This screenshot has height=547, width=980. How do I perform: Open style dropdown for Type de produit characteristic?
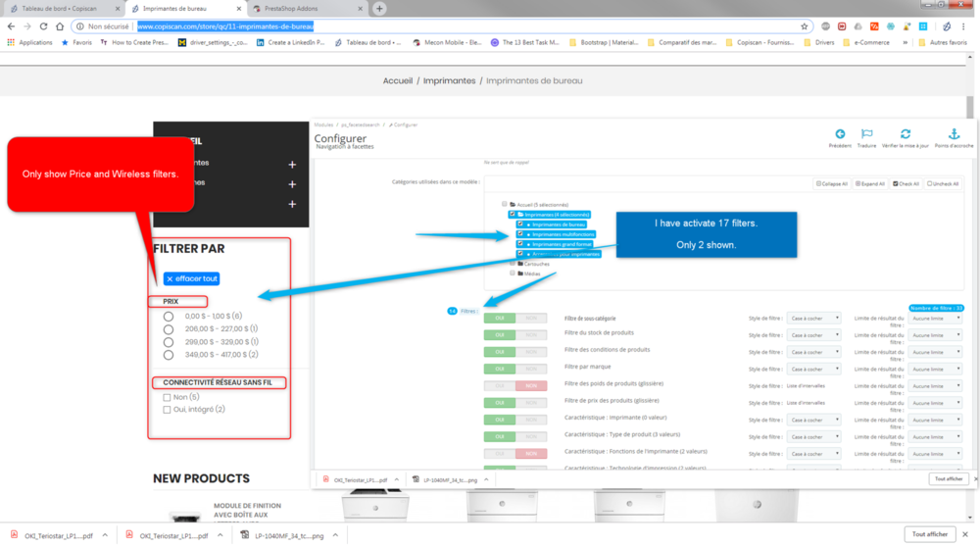(813, 436)
